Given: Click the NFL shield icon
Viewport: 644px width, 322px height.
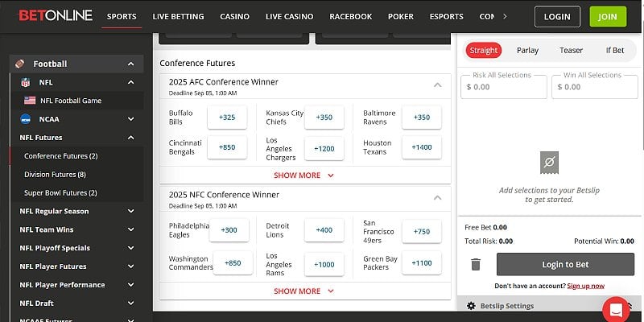Looking at the screenshot, I should pyautogui.click(x=26, y=82).
